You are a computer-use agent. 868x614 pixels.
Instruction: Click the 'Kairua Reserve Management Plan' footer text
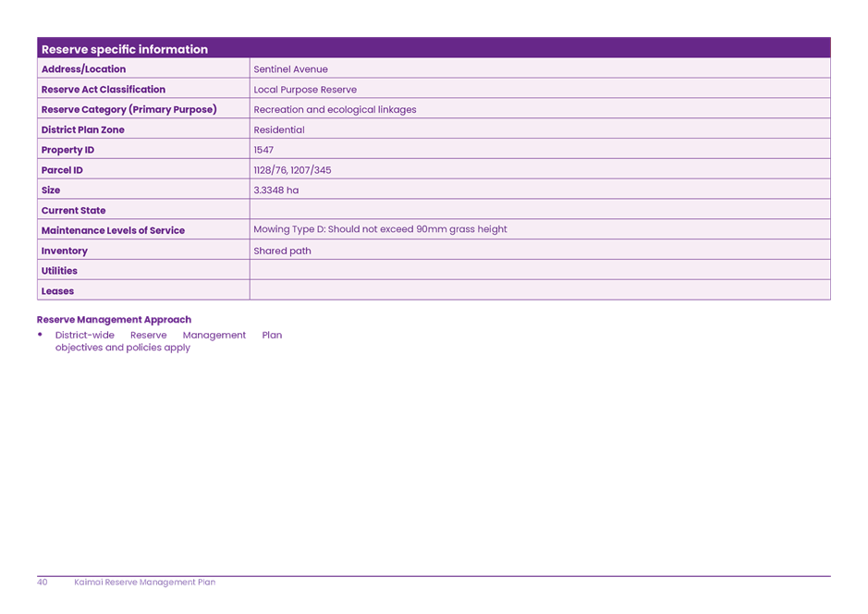coord(145,583)
